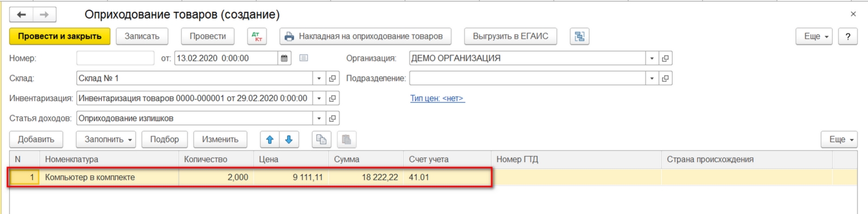Click the Номер input field

[116, 58]
